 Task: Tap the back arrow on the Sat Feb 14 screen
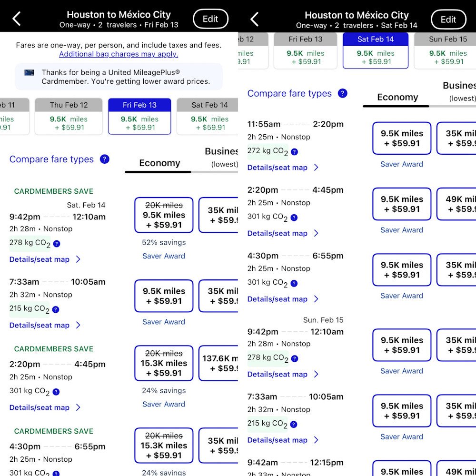point(255,19)
